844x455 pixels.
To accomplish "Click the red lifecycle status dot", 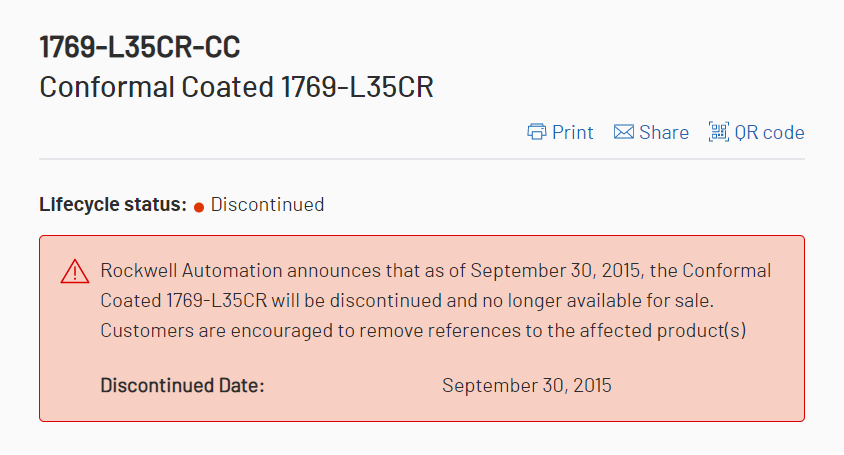I will coord(199,206).
